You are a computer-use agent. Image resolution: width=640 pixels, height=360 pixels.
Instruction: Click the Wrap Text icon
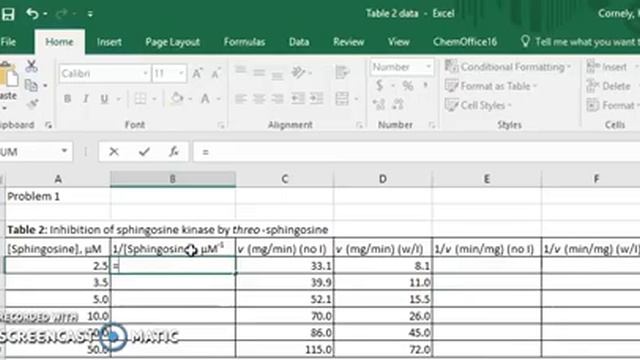coord(341,73)
